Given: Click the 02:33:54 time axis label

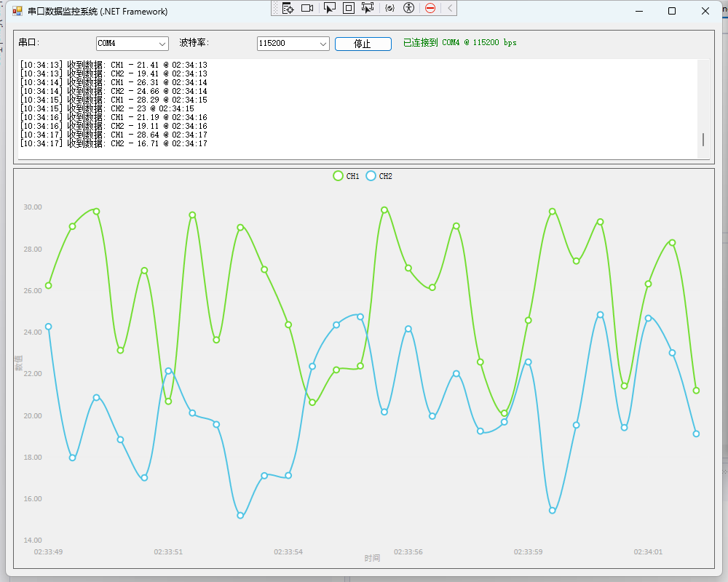Looking at the screenshot, I should [288, 552].
